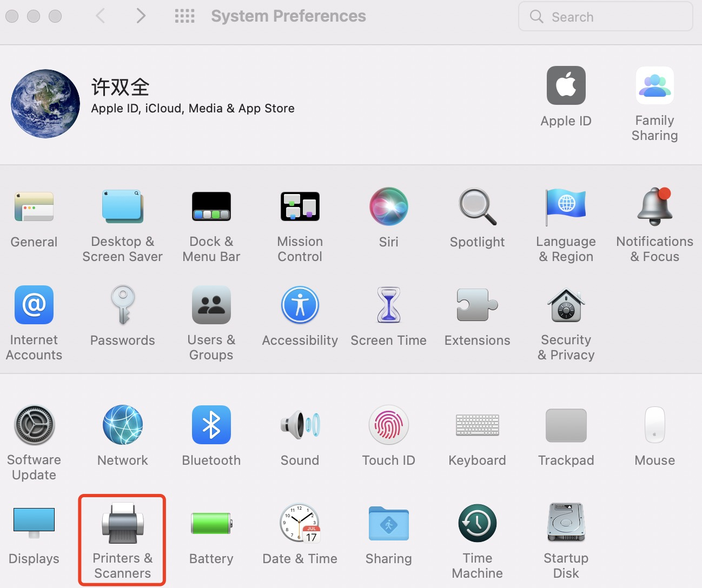Click the Earth user profile picture
The width and height of the screenshot is (702, 588).
[45, 104]
